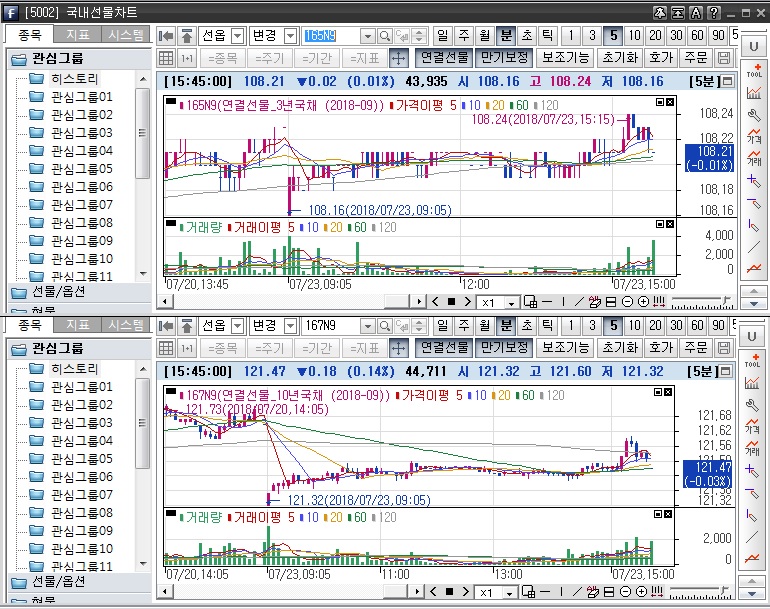Switch to the 시스템 tab in lower panel

click(125, 325)
